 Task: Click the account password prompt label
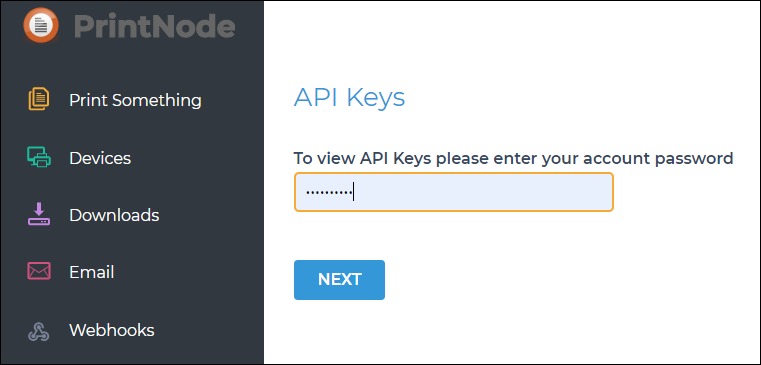[513, 158]
